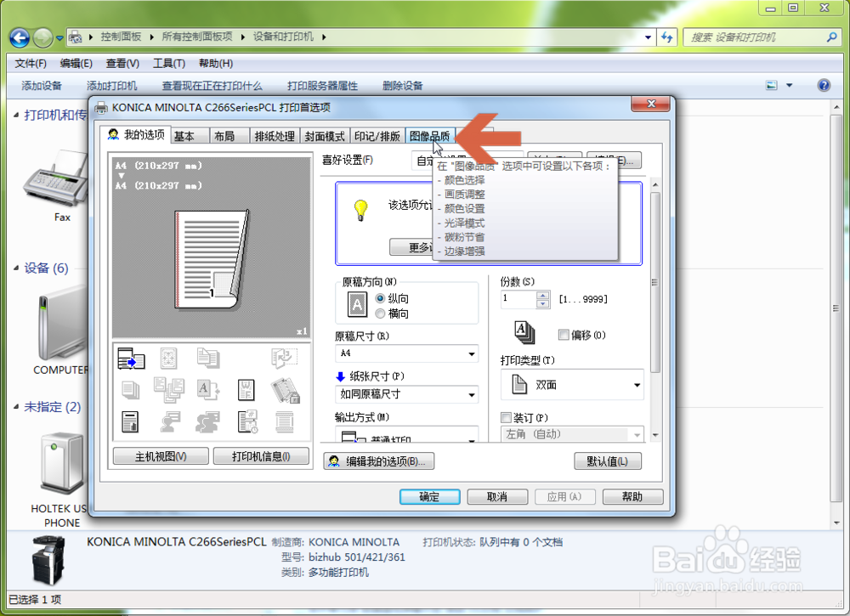This screenshot has width=850, height=616.
Task: Click the change view icon in toolbar
Action: click(772, 85)
